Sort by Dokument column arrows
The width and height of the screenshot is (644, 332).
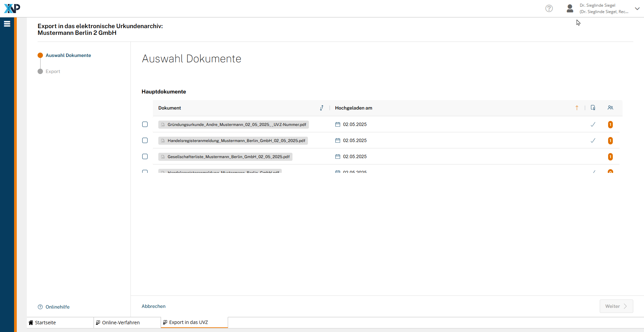click(x=321, y=108)
